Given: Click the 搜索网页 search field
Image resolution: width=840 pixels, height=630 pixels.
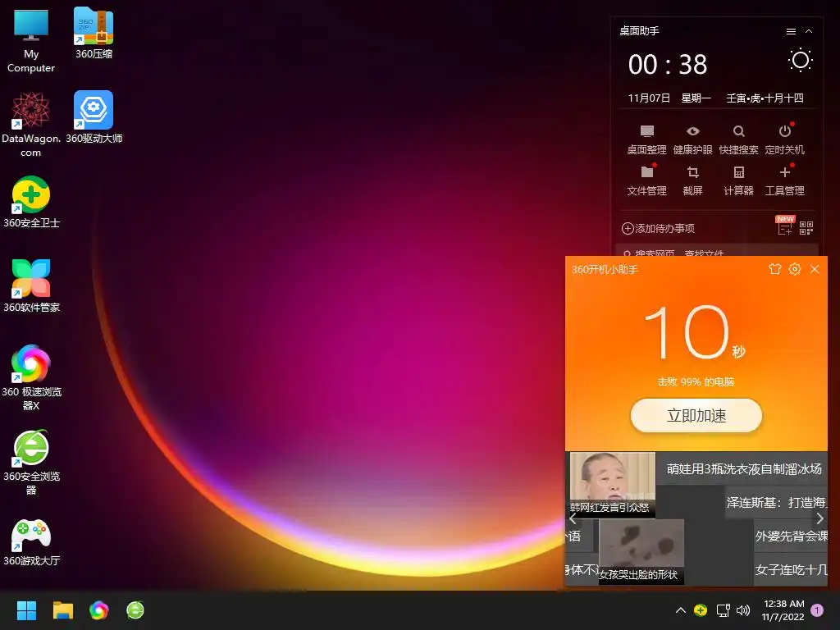Looking at the screenshot, I should tap(718, 252).
